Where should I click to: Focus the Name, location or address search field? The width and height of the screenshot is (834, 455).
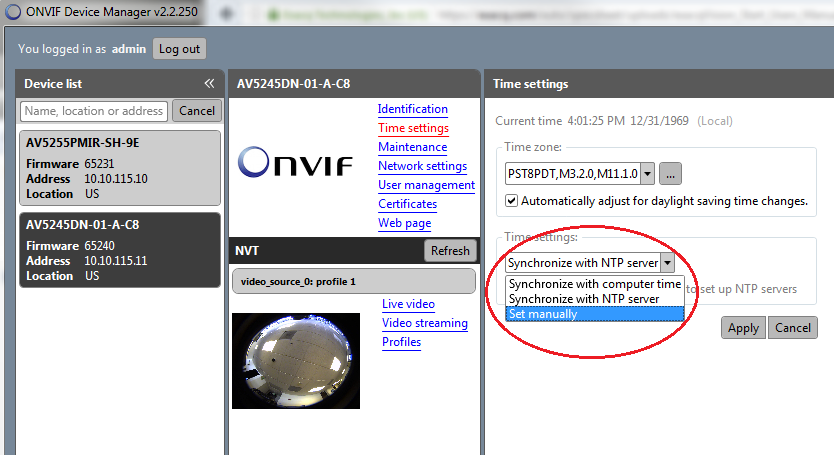(94, 111)
